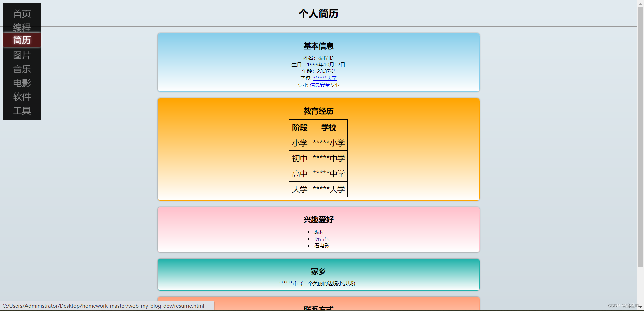The image size is (644, 311).
Task: Select 首页 in the sidebar navigation
Action: (x=22, y=14)
